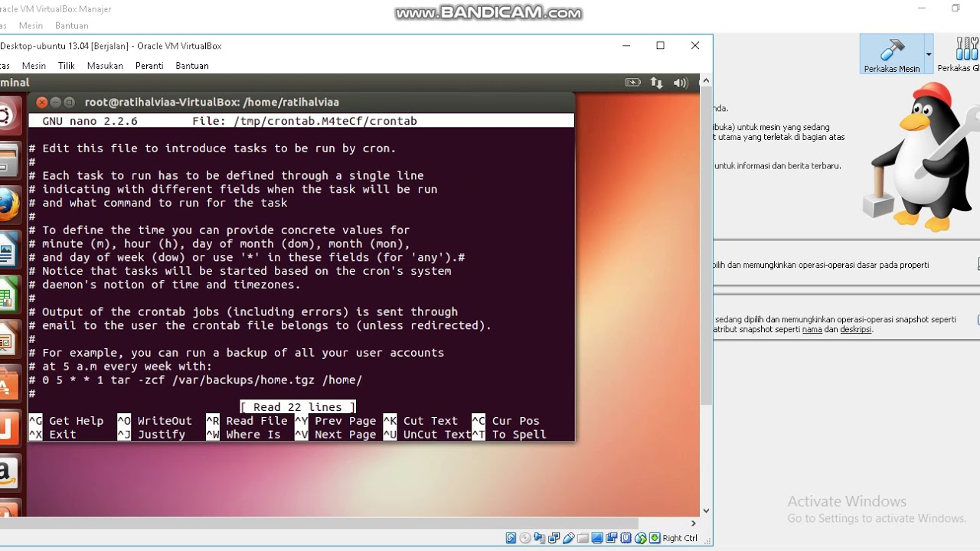Click the video capture status icon
The width and height of the screenshot is (980, 551).
612,538
